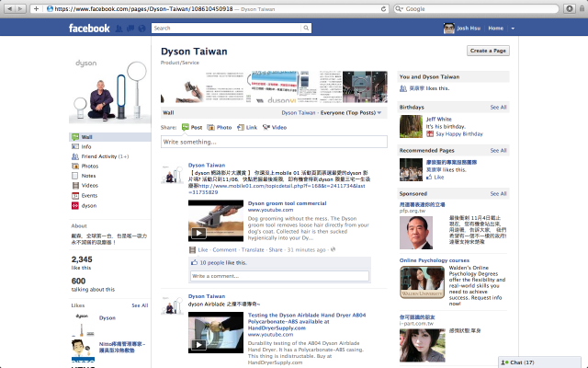Click the last photo in the photo strip
Viewport: 588px width, 368px height.
[365, 86]
